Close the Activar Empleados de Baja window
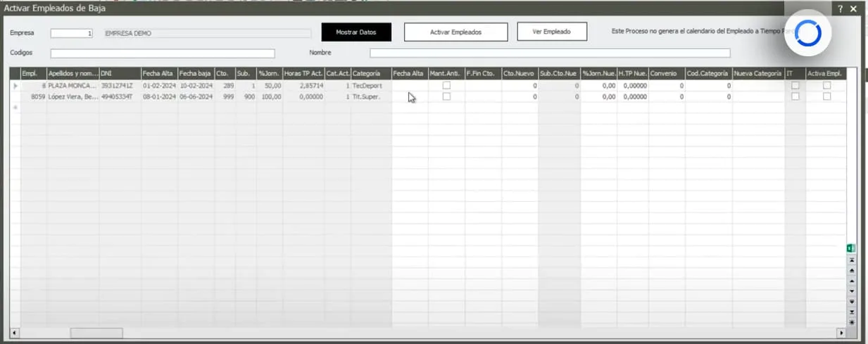868x344 pixels. pos(853,8)
